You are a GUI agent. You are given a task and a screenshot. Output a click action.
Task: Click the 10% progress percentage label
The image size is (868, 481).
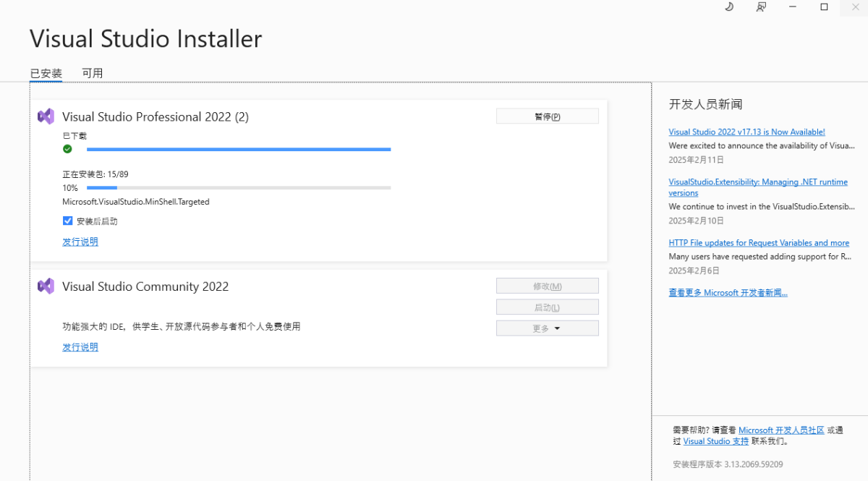click(70, 188)
